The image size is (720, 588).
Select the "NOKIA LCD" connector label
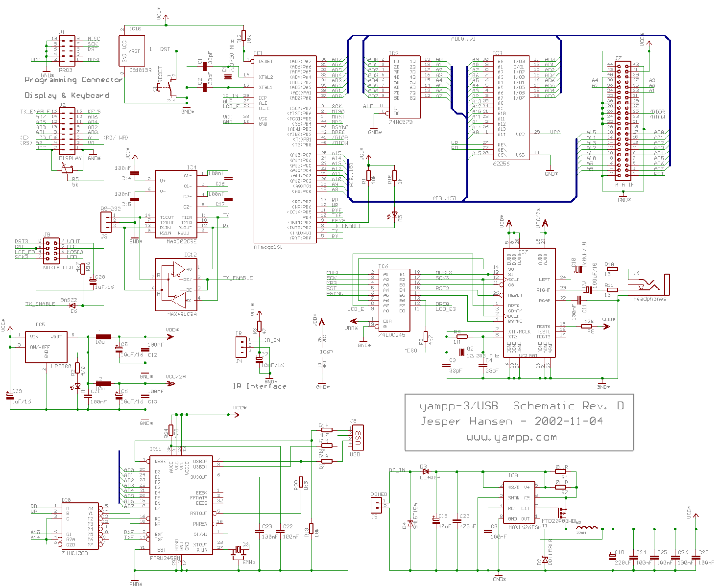click(x=58, y=268)
